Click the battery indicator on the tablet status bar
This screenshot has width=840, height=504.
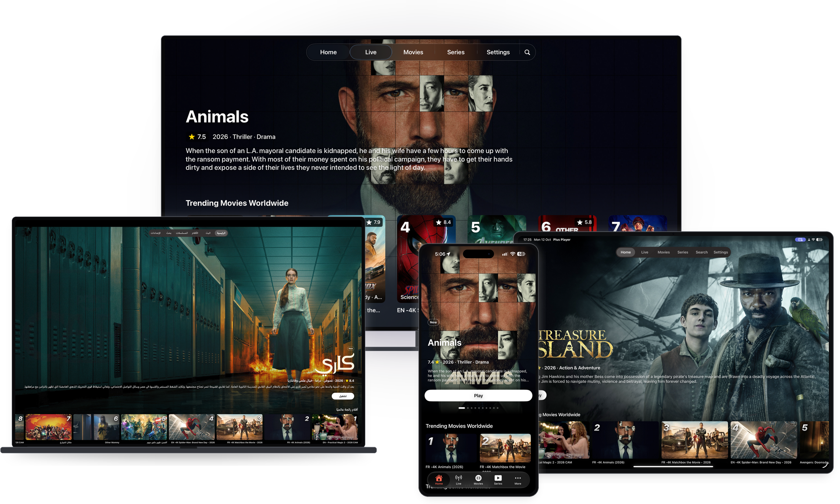click(x=819, y=239)
